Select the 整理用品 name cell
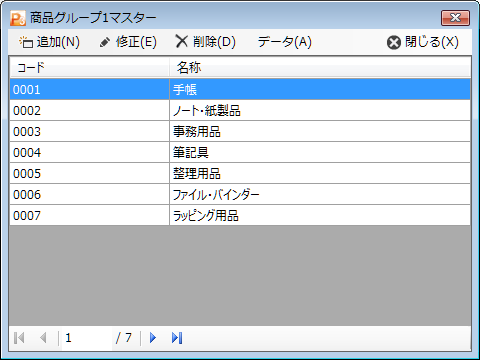 pos(320,173)
